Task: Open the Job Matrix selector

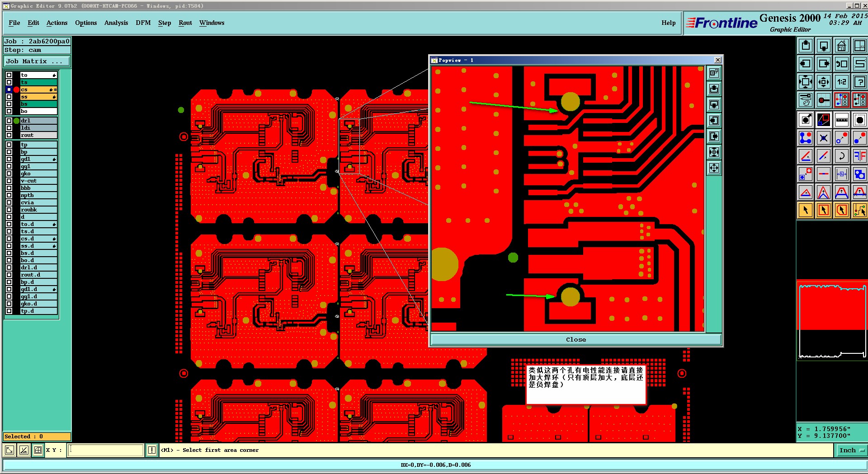Action: click(37, 61)
